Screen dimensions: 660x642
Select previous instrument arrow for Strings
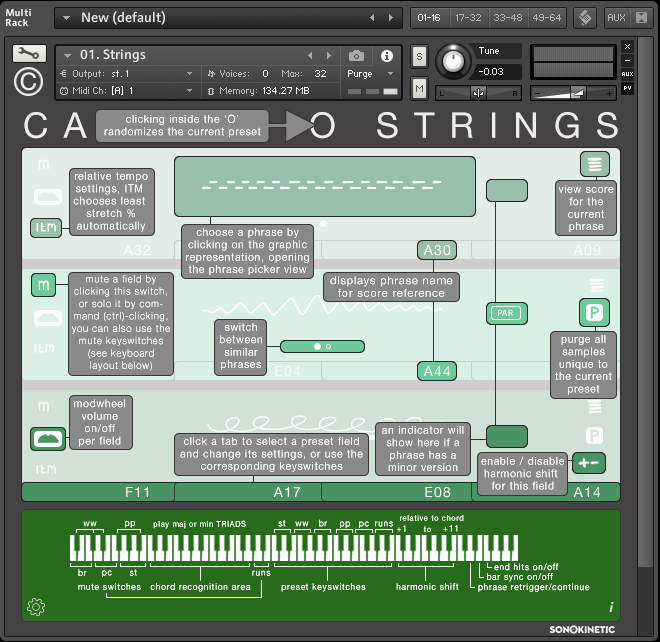tap(310, 56)
